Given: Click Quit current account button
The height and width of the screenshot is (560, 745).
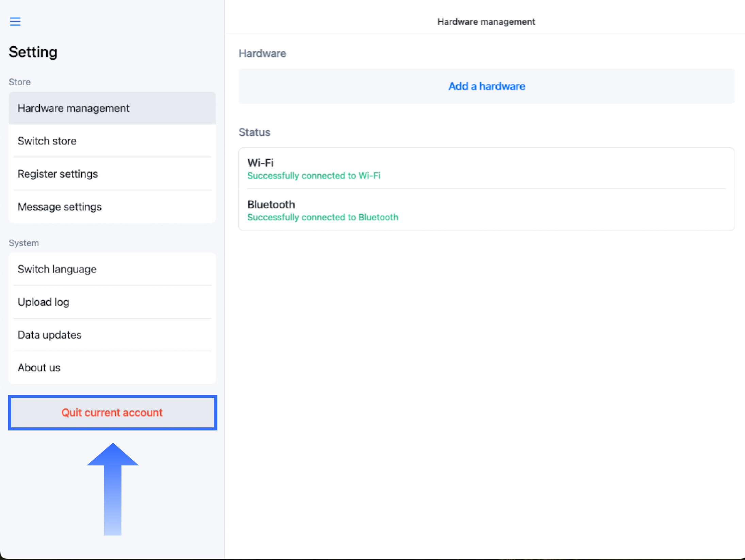Looking at the screenshot, I should pyautogui.click(x=112, y=412).
